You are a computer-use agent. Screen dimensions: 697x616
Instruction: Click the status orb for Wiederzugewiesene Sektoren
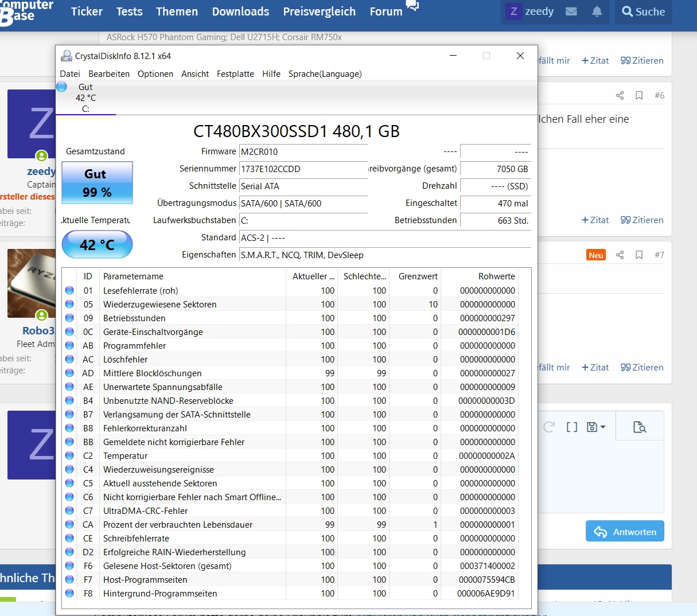pos(69,304)
